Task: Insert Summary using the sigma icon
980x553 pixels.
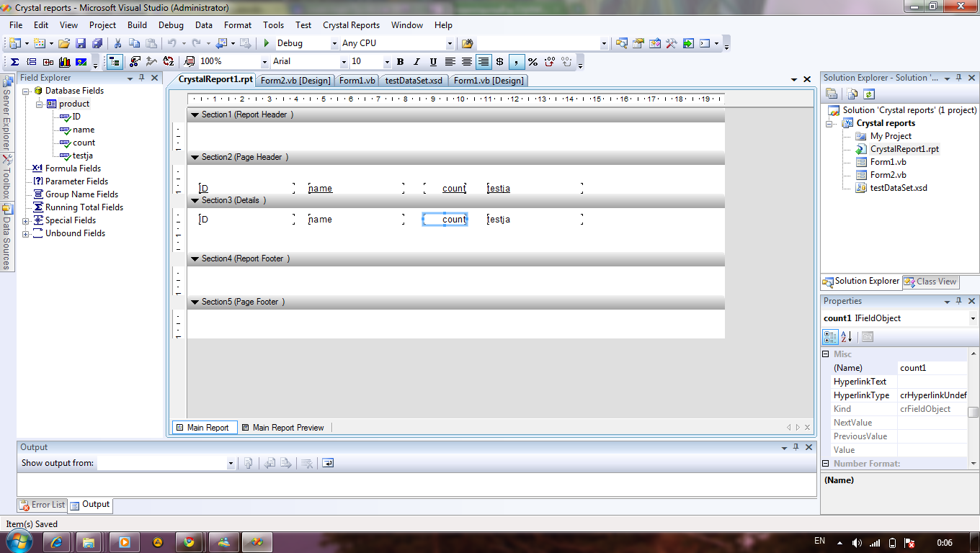Action: (x=14, y=62)
